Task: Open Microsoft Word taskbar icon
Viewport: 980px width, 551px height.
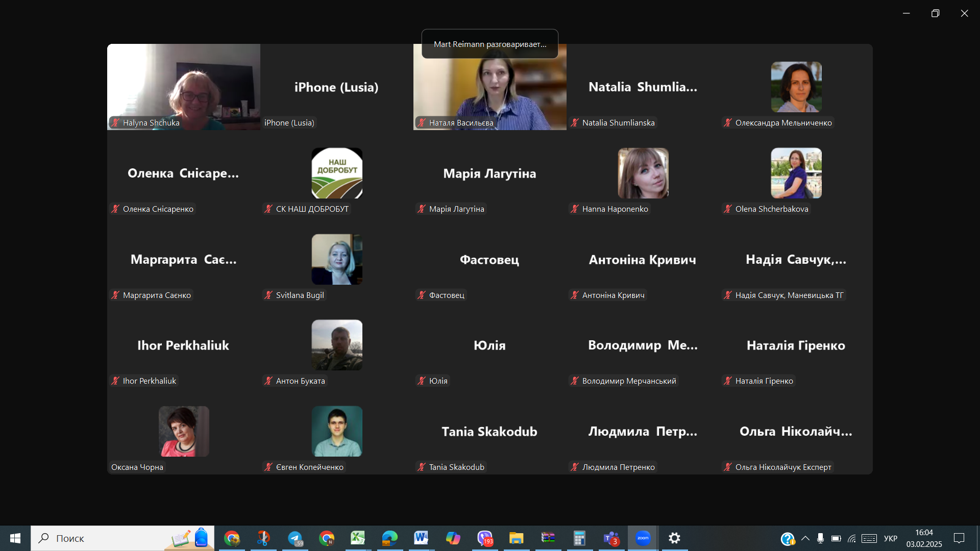Action: click(421, 538)
